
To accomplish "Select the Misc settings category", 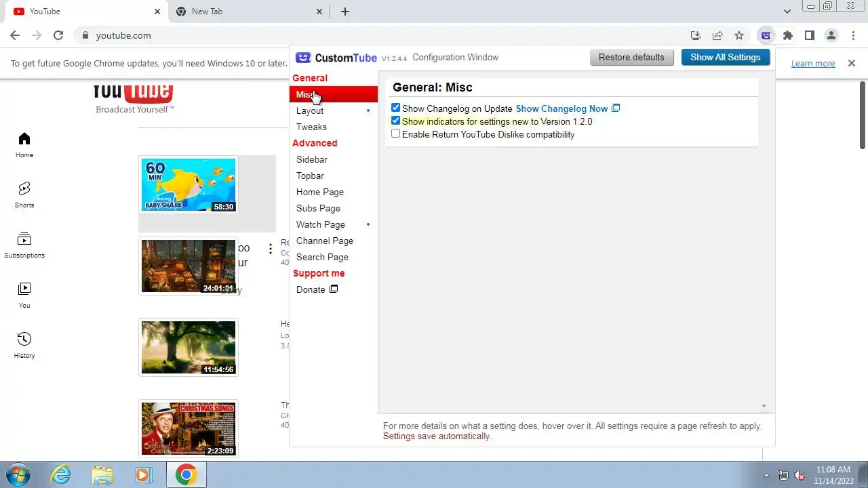I will (x=333, y=94).
